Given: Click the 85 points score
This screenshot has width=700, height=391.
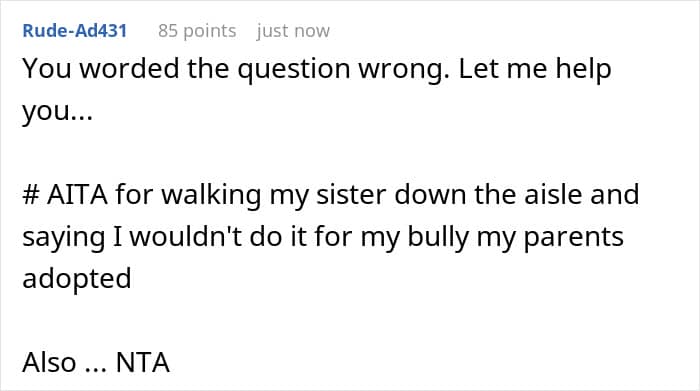Looking at the screenshot, I should [x=197, y=31].
